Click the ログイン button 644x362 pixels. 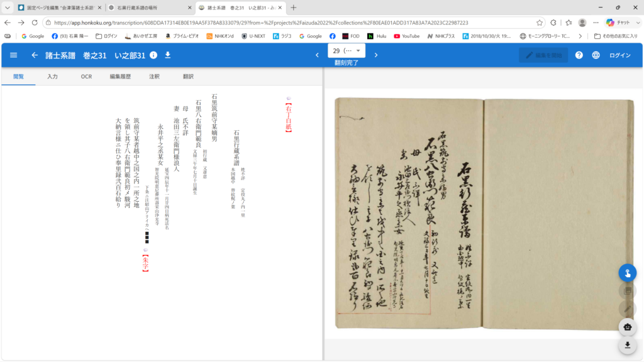click(619, 55)
